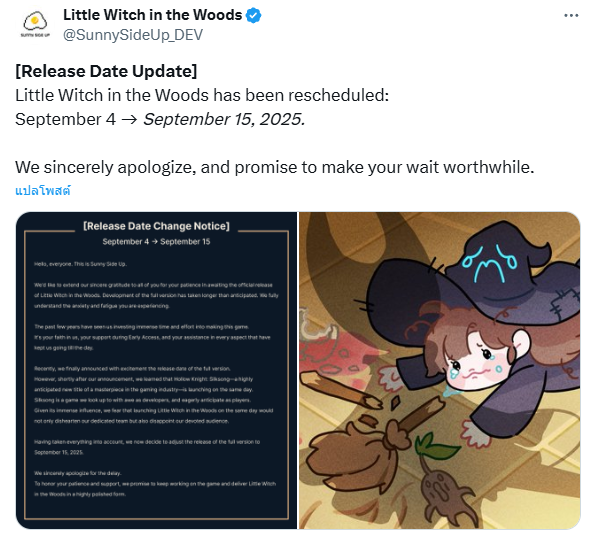Image resolution: width=594 pixels, height=543 pixels.
Task: Click the [Release Date Change Notice] title in image
Action: pyautogui.click(x=156, y=226)
